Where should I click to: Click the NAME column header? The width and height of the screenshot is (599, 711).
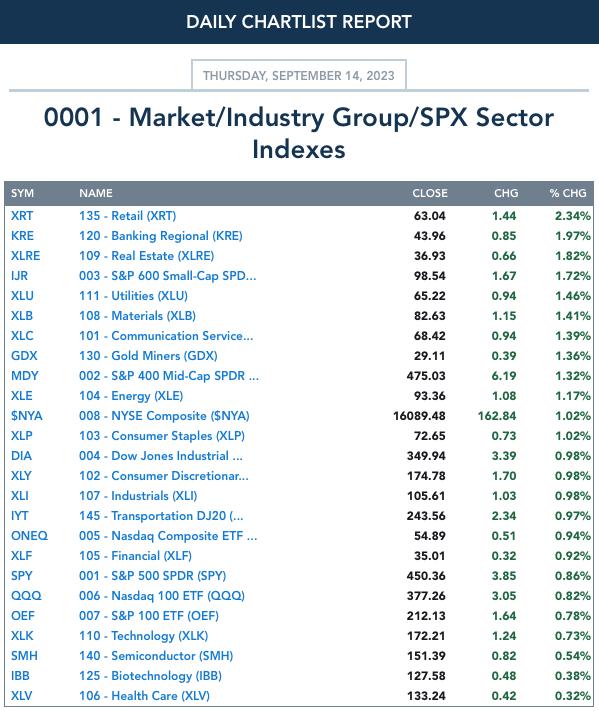[96, 193]
